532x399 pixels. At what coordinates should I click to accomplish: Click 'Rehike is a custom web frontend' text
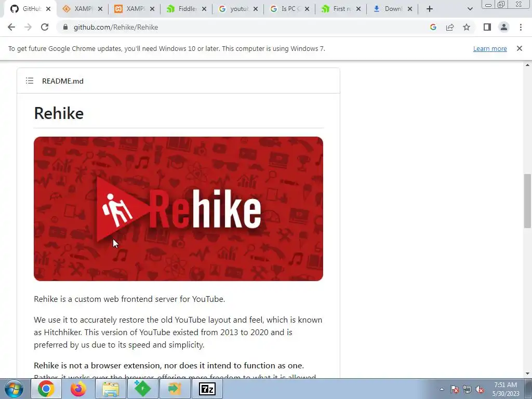129,299
